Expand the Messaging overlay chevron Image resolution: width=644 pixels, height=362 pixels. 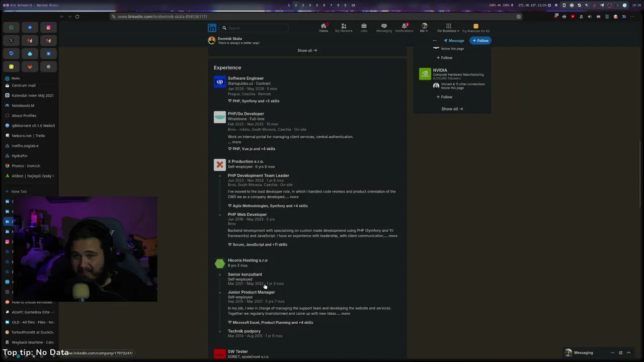click(628, 353)
